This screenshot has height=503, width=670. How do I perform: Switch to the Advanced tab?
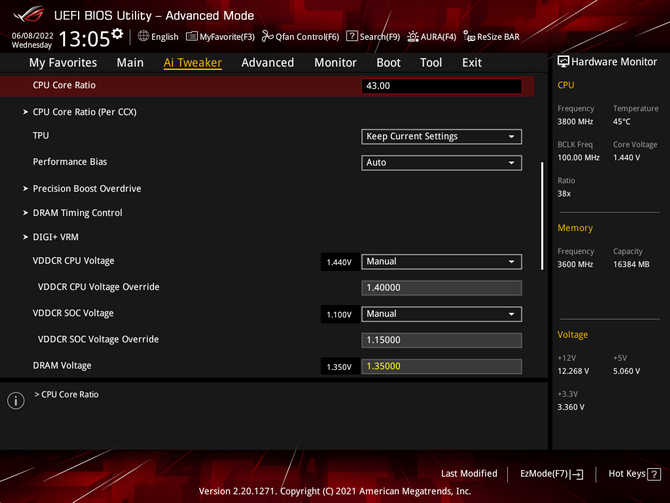pos(267,62)
